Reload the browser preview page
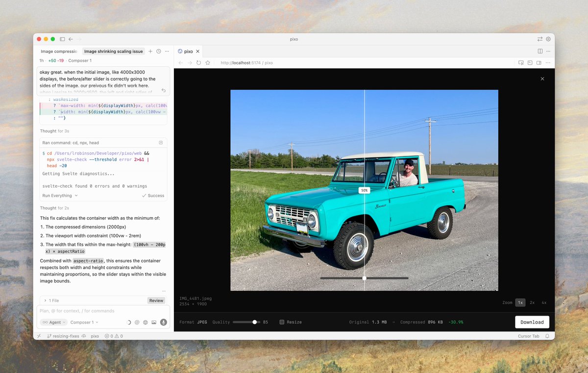This screenshot has height=373, width=588. 198,63
